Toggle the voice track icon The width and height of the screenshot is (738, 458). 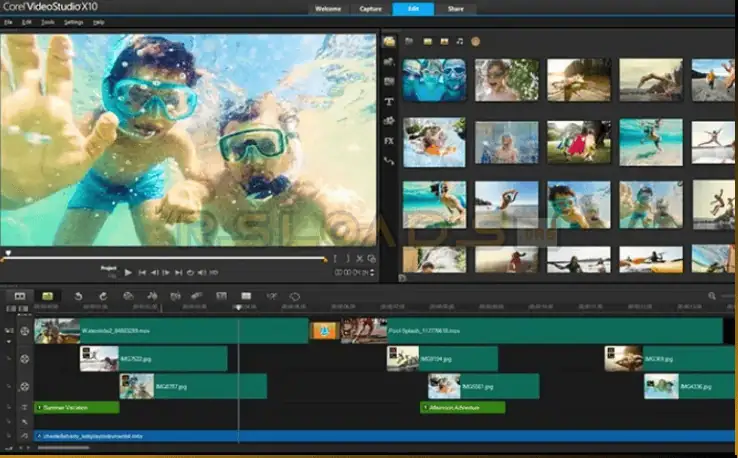tap(24, 422)
